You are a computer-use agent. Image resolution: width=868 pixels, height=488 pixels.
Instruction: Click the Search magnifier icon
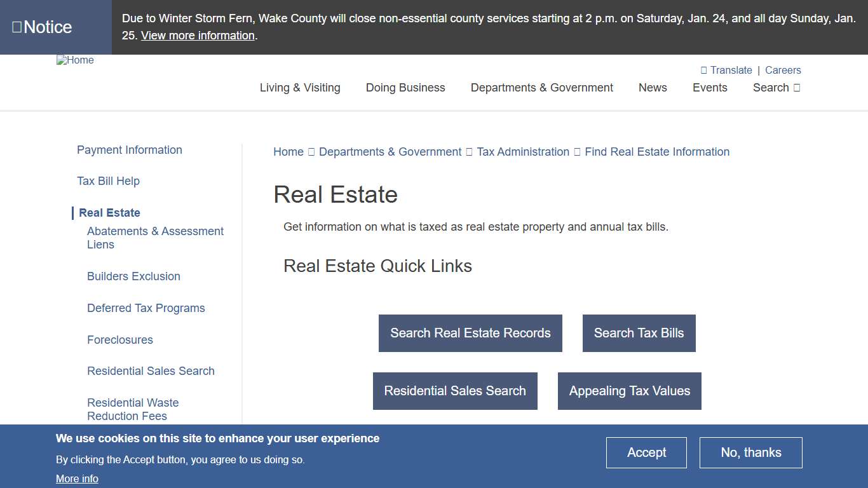click(x=796, y=88)
